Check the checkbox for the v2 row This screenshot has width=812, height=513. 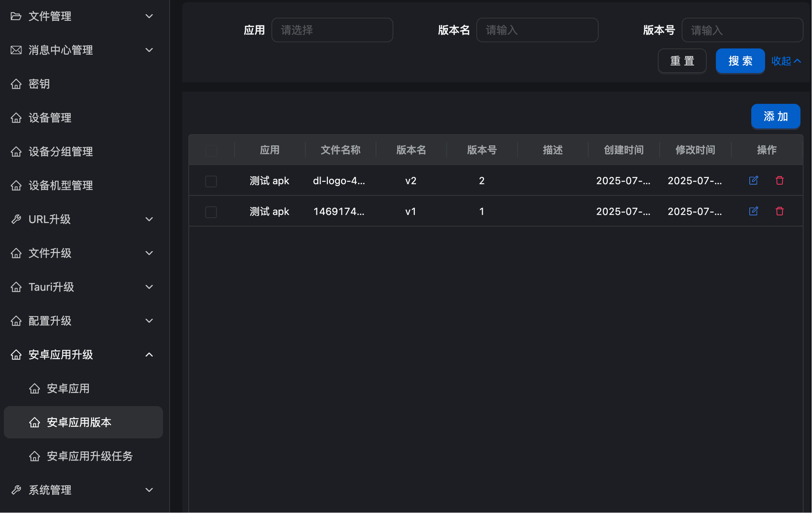(x=211, y=181)
